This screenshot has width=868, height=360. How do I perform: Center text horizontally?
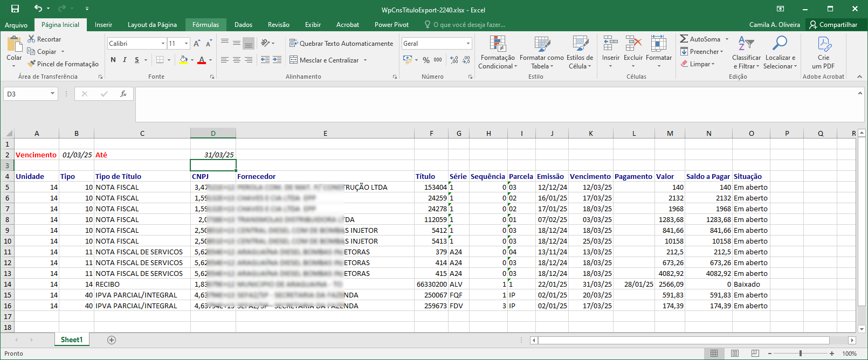pos(237,60)
